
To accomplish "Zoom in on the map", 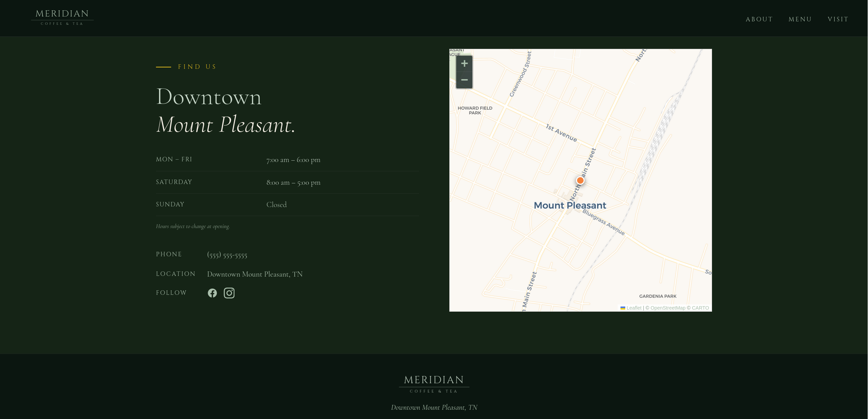I will (464, 64).
